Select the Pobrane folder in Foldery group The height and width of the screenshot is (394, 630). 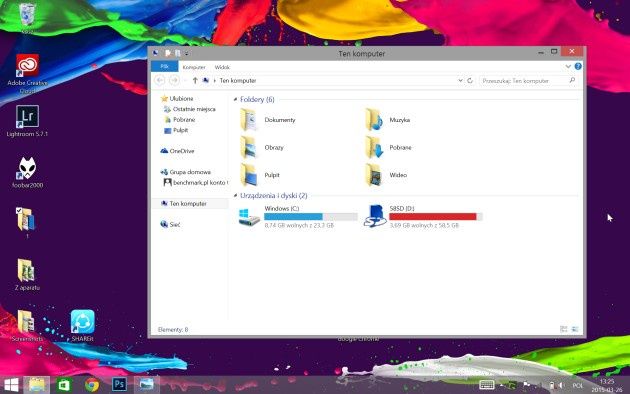click(388, 147)
